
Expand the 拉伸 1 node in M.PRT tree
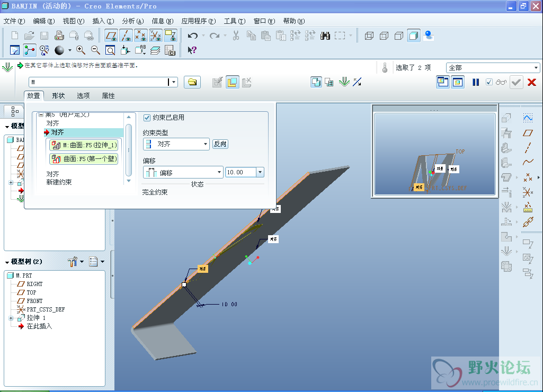click(11, 318)
